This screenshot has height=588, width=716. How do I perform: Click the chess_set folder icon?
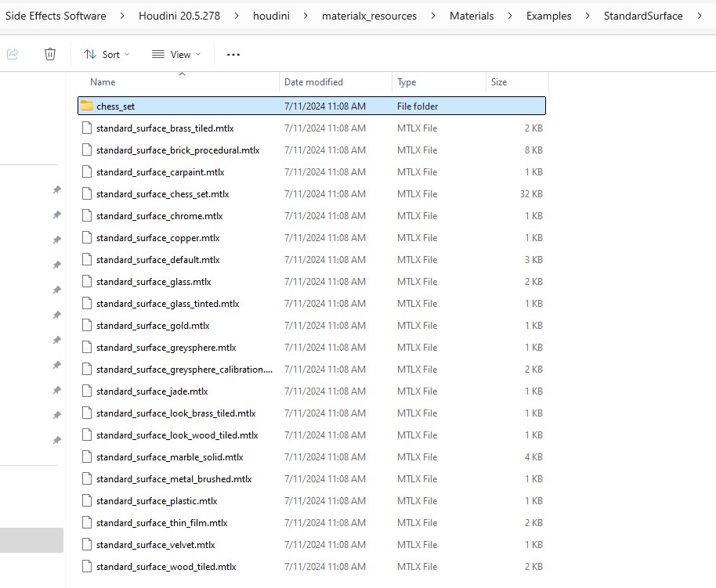pos(86,106)
